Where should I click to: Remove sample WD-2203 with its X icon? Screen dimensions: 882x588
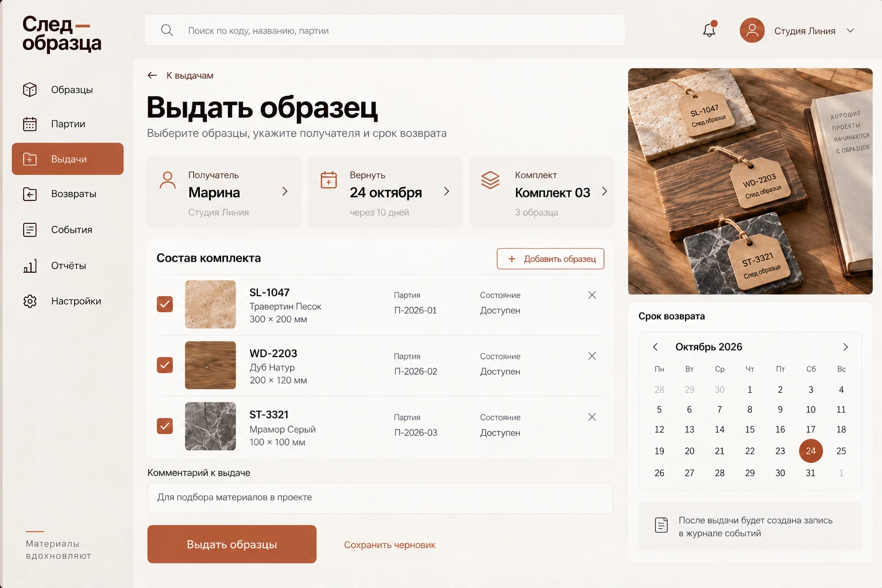592,356
